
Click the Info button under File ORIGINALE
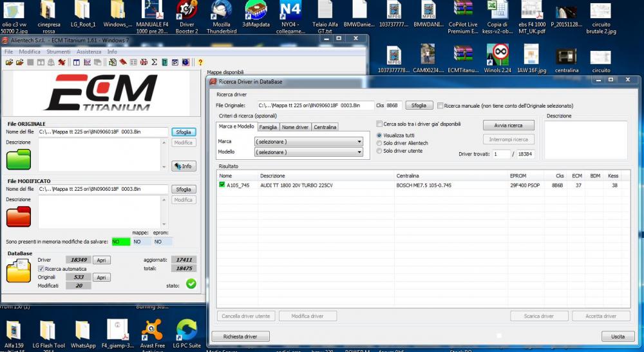pyautogui.click(x=183, y=166)
